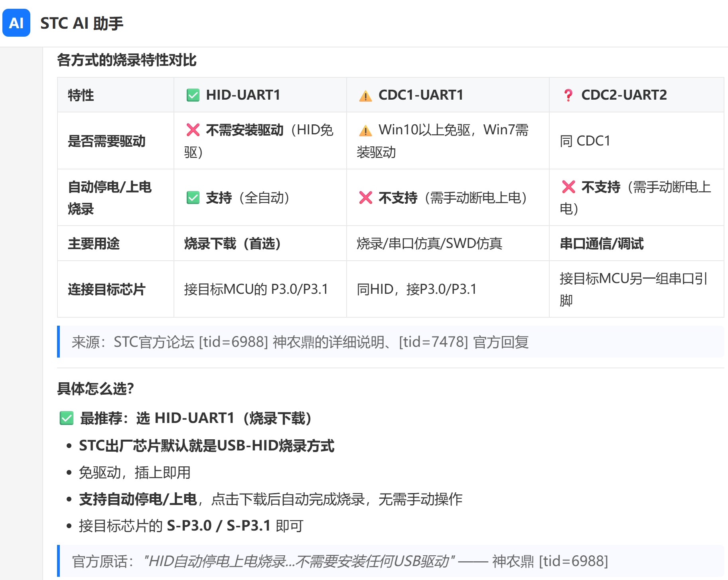Viewport: 728px width, 580px height.
Task: Click the row label 主要用途
Action: pyautogui.click(x=94, y=244)
